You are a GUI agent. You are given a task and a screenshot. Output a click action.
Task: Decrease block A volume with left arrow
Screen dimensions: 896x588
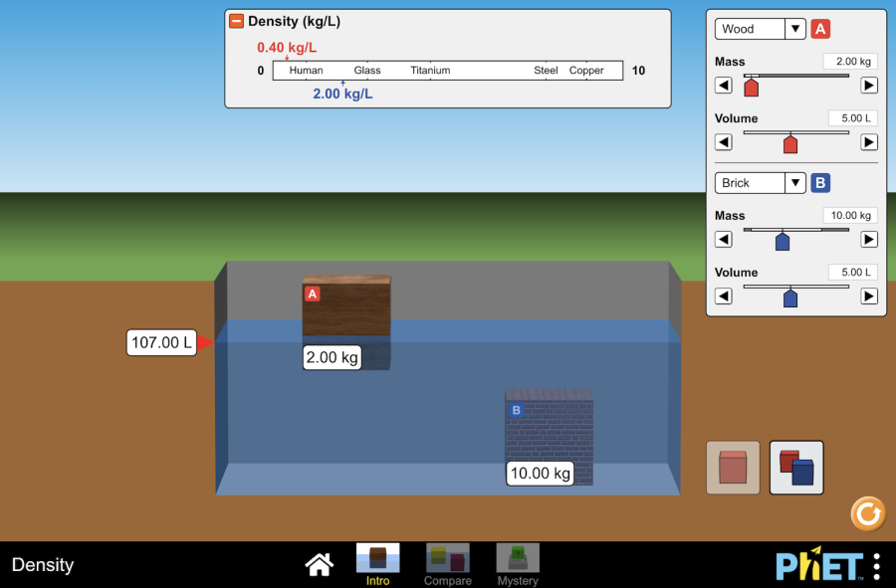click(724, 142)
